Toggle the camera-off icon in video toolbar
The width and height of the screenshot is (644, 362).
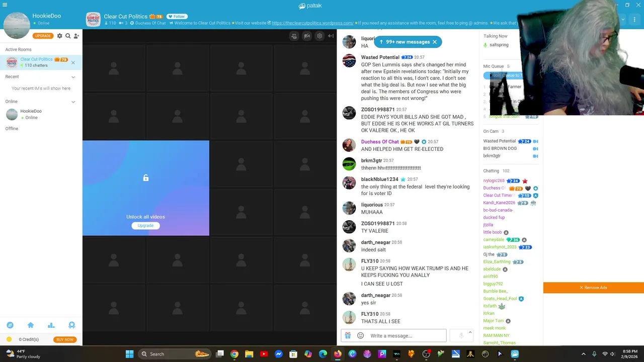coord(307,36)
